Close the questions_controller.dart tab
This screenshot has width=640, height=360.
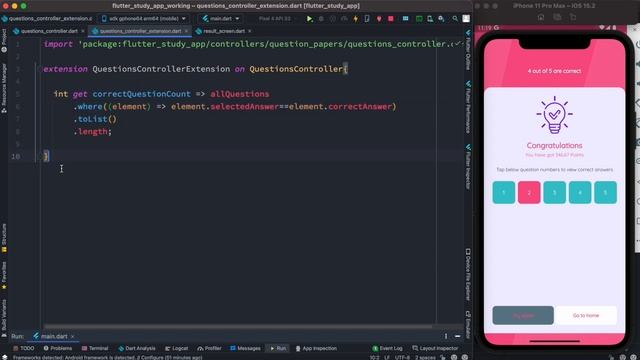tap(83, 31)
